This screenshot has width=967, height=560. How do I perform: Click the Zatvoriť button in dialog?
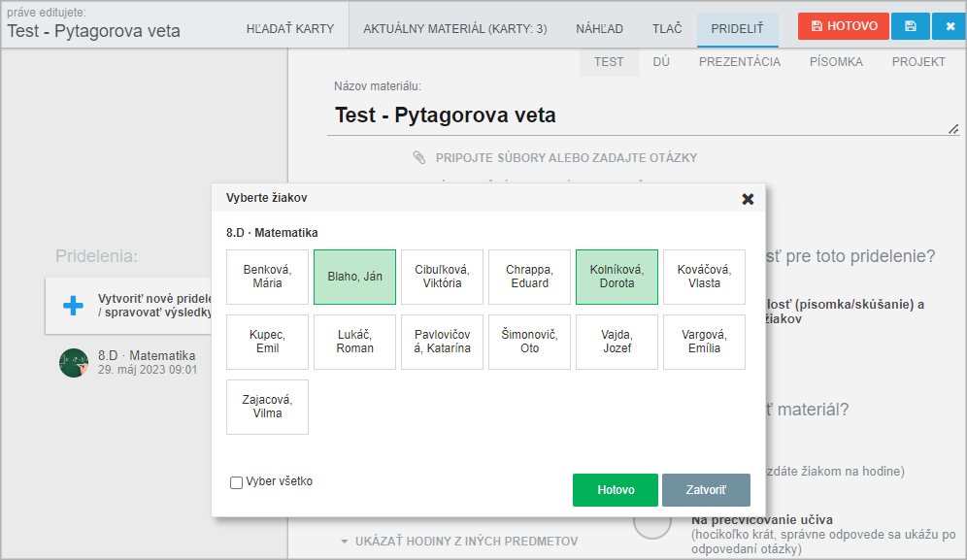(x=706, y=490)
